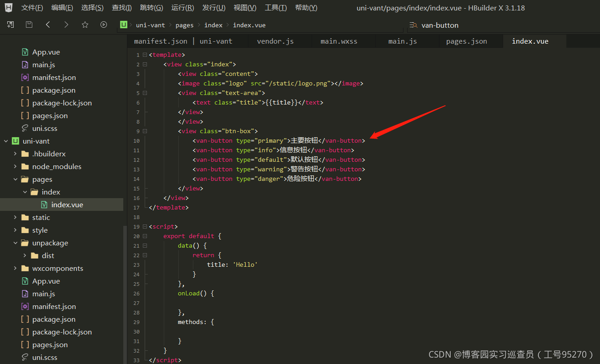Click the project tree vertical scrollbar
This screenshot has width=600, height=364.
coord(125,294)
